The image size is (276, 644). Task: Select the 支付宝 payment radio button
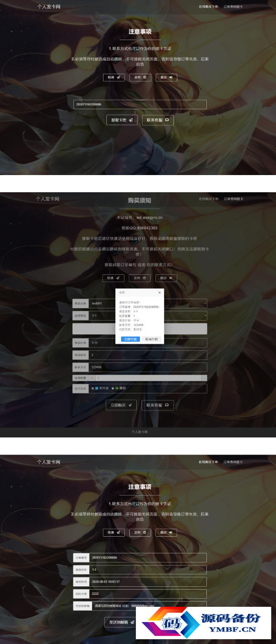click(x=92, y=388)
